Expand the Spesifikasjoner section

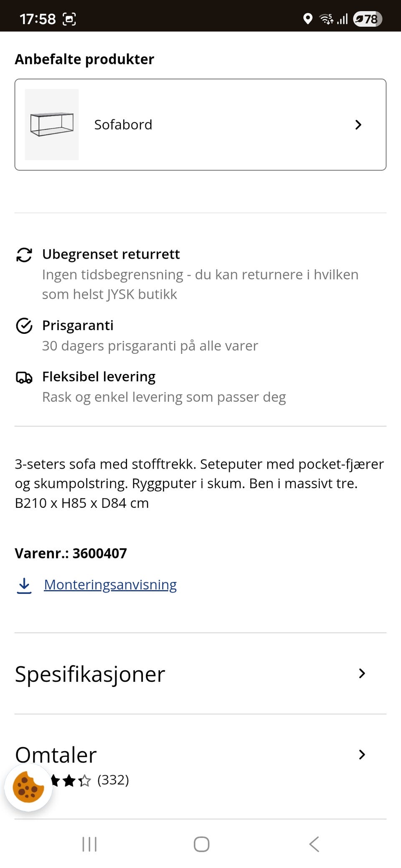pos(200,673)
